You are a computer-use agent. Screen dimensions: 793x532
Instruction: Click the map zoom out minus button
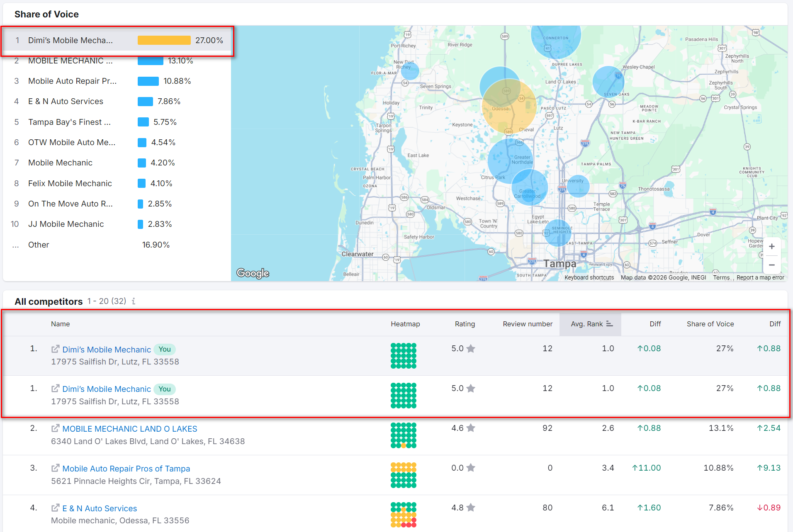[771, 265]
